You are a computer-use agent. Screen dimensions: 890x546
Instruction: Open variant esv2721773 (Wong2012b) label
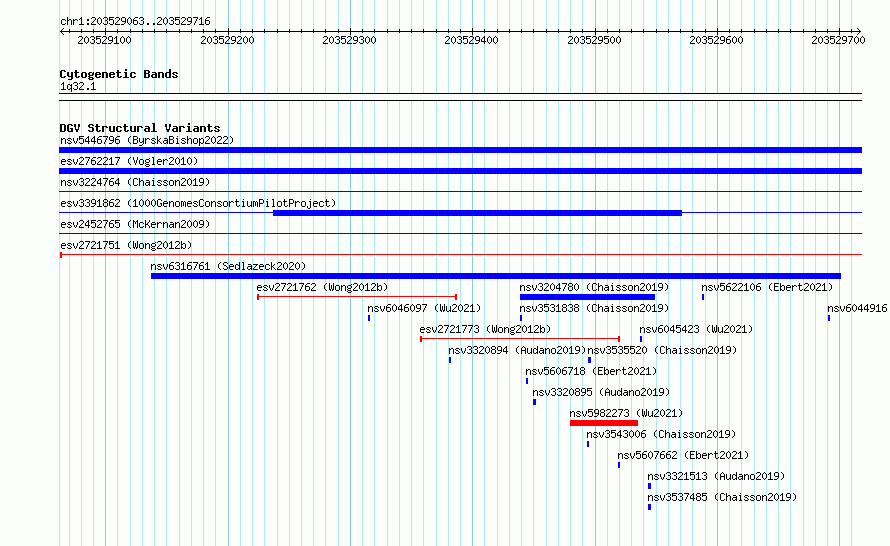485,329
